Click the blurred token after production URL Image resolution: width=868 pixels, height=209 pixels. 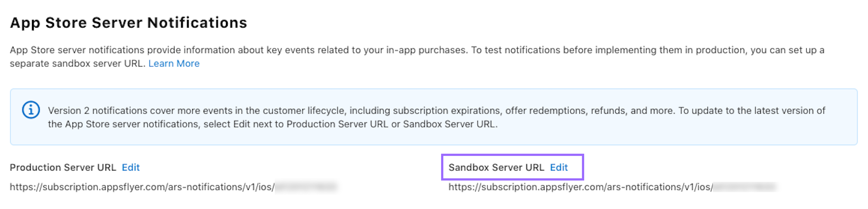306,187
